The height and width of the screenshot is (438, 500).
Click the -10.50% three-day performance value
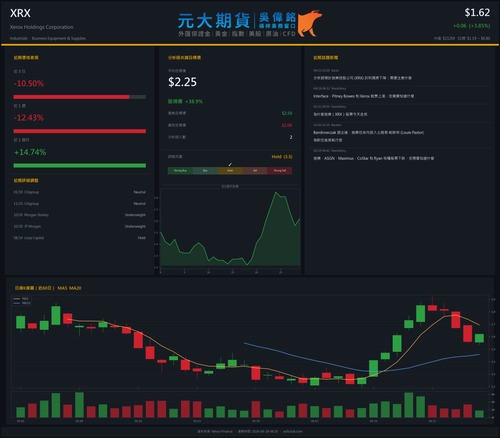pos(29,83)
